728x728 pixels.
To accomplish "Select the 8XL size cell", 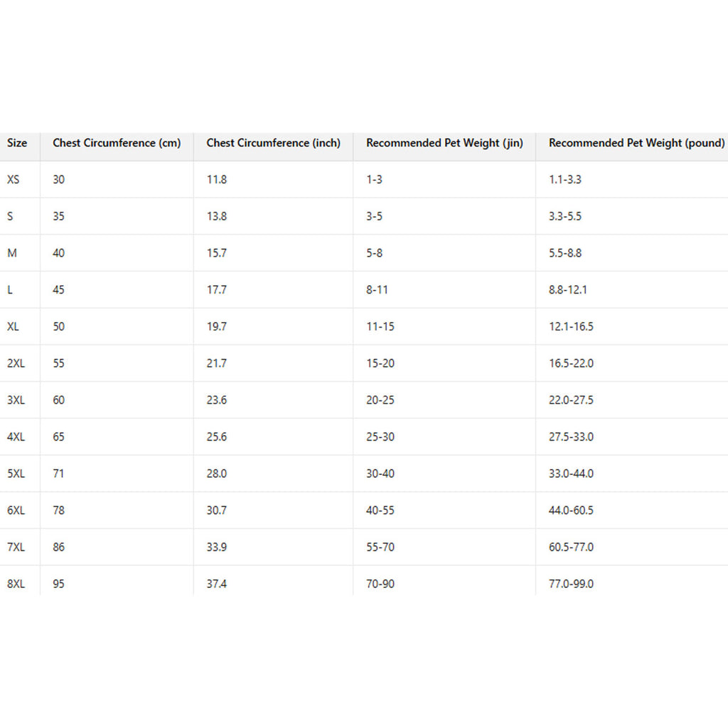I will 16,584.
